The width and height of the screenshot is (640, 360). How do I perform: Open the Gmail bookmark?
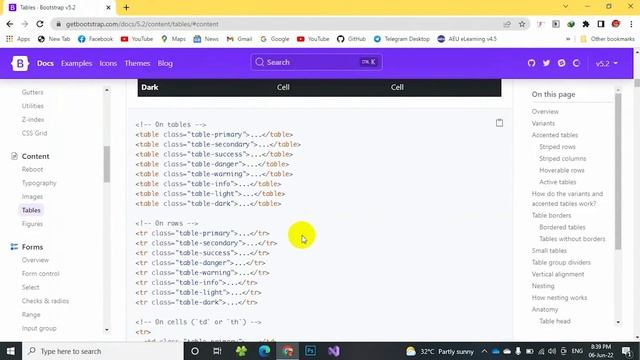[239, 39]
